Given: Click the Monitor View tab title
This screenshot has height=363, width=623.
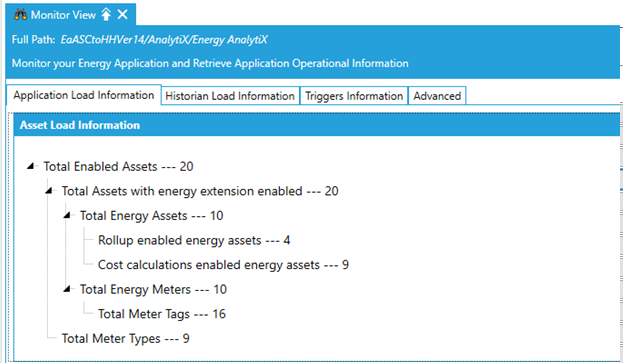Looking at the screenshot, I should point(63,15).
